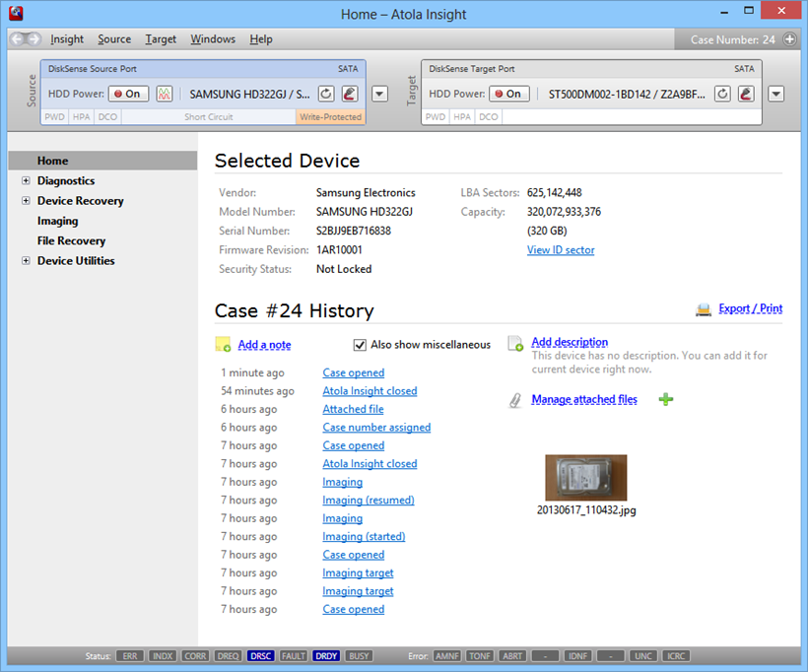Click the View ID sector link

click(x=561, y=250)
